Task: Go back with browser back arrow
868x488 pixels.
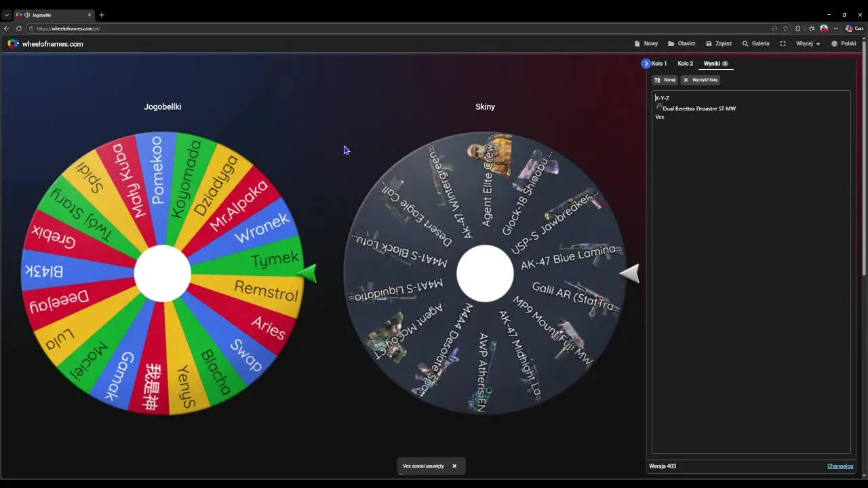Action: (x=7, y=28)
